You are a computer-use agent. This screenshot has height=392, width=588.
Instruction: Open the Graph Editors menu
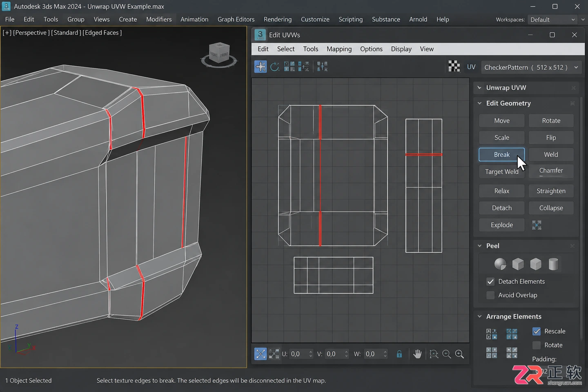click(236, 19)
